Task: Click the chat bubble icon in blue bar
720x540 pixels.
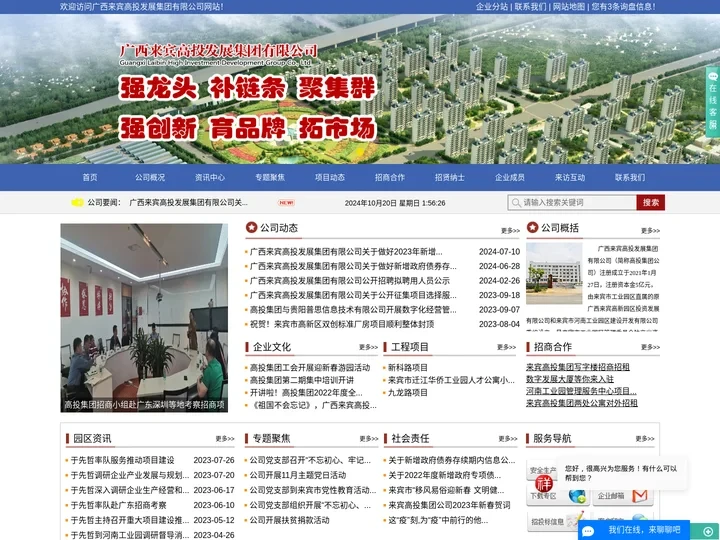Action: [x=588, y=531]
